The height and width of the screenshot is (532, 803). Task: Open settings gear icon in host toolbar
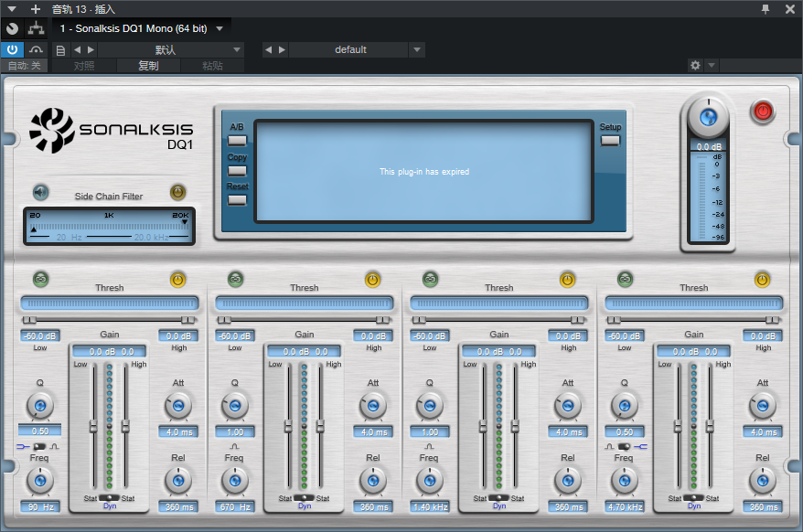click(695, 66)
